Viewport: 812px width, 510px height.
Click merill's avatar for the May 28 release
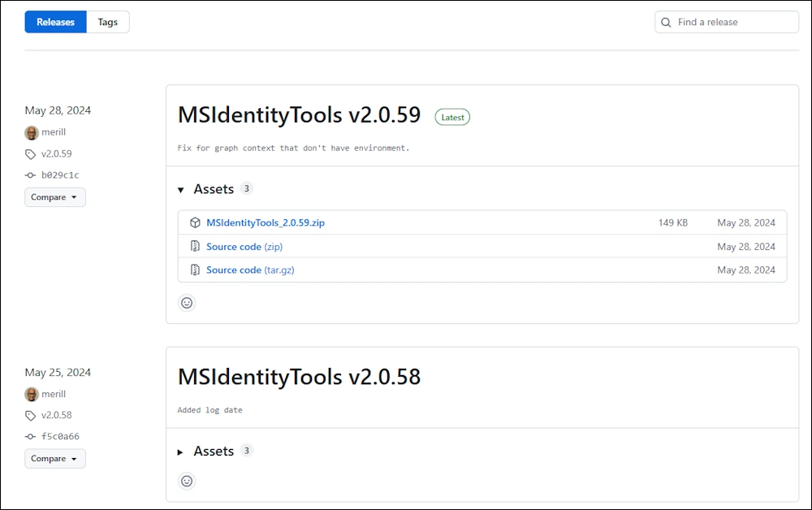coord(32,132)
